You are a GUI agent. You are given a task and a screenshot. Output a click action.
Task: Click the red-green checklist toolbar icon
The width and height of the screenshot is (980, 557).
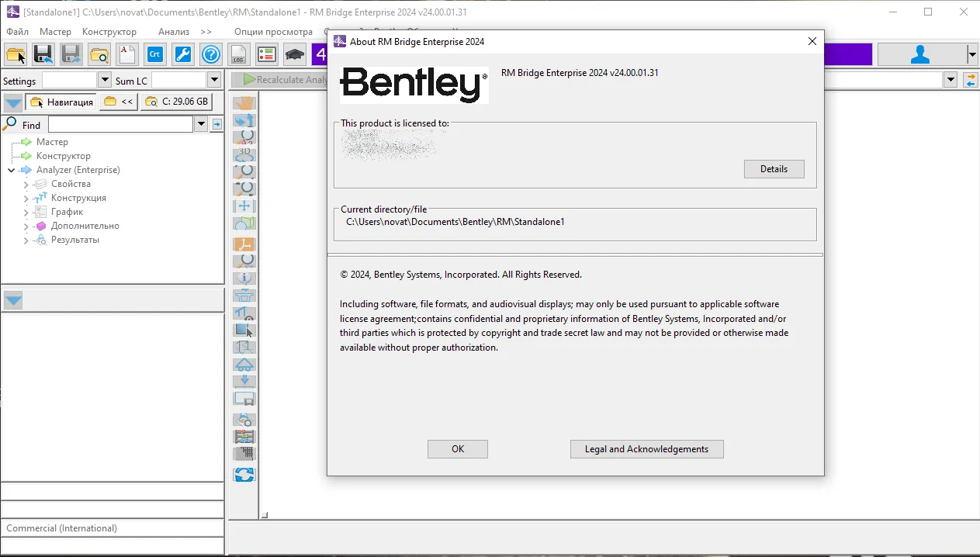[x=267, y=54]
